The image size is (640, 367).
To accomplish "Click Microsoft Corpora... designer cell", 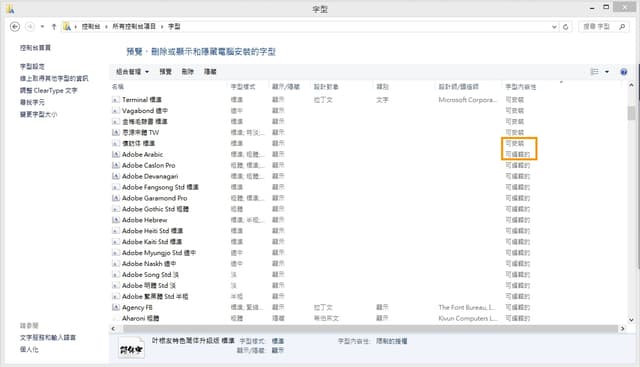I will pos(468,100).
